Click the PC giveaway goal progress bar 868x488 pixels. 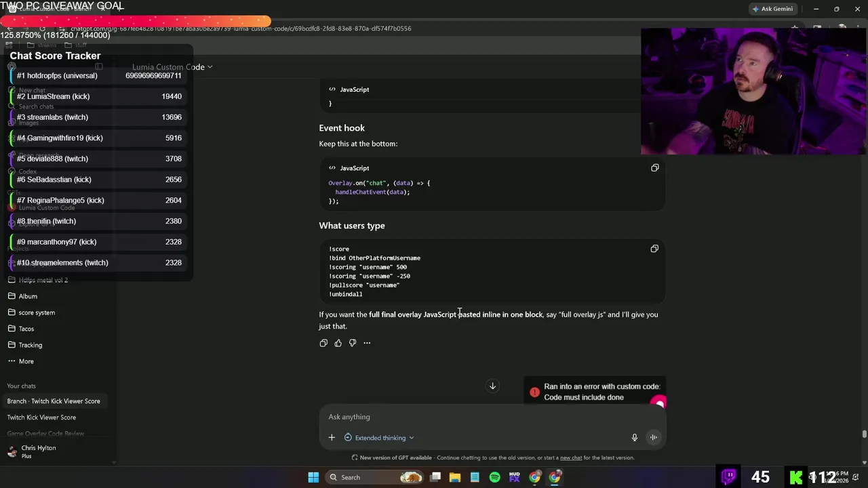tap(136, 21)
